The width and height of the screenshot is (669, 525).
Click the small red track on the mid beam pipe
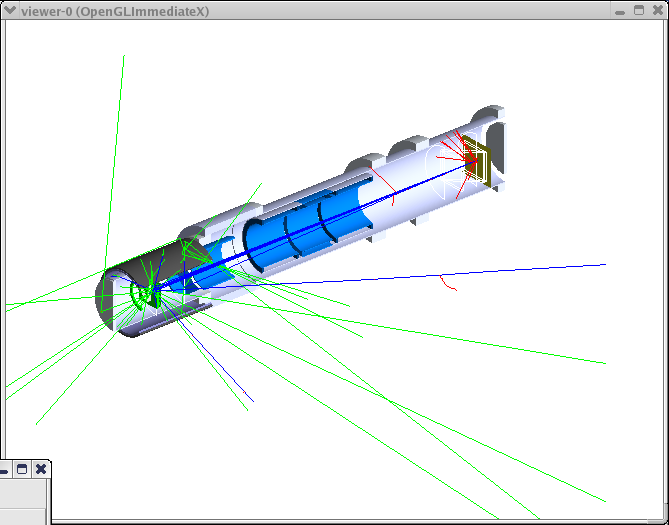[387, 198]
